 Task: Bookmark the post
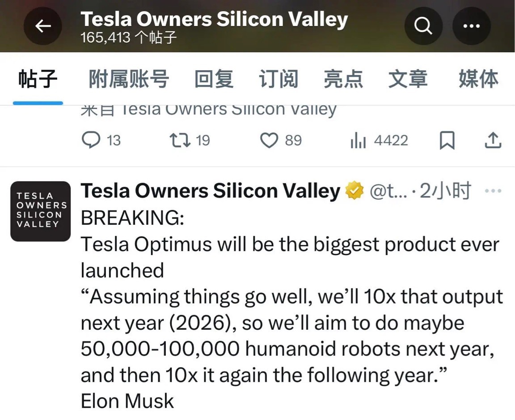(x=447, y=140)
